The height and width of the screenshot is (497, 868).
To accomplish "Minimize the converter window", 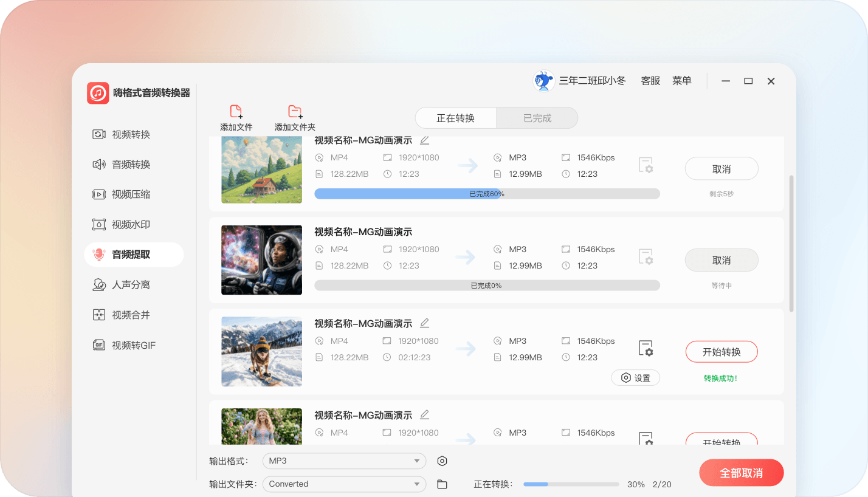I will pyautogui.click(x=726, y=81).
